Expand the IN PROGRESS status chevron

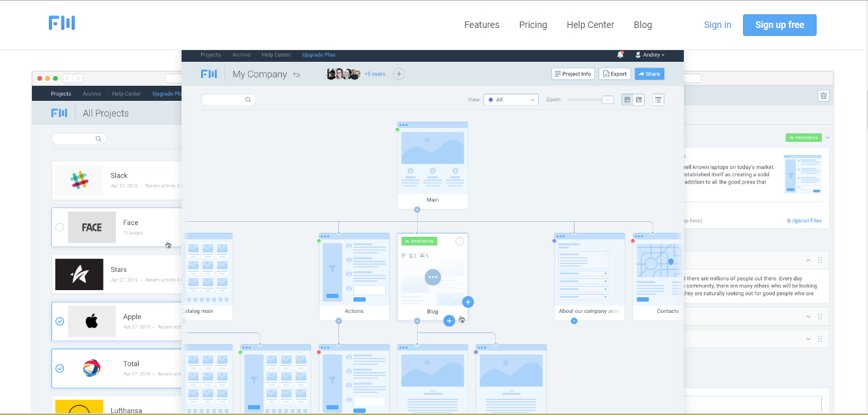(827, 137)
